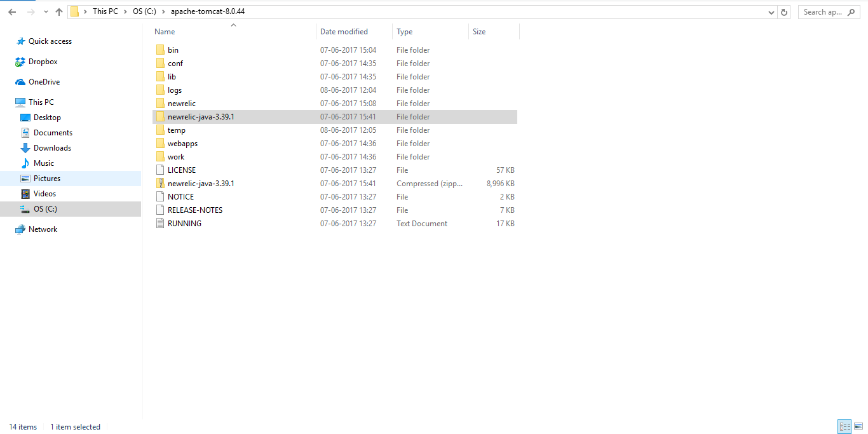Open Pictures in the sidebar
The height and width of the screenshot is (434, 868).
(47, 179)
